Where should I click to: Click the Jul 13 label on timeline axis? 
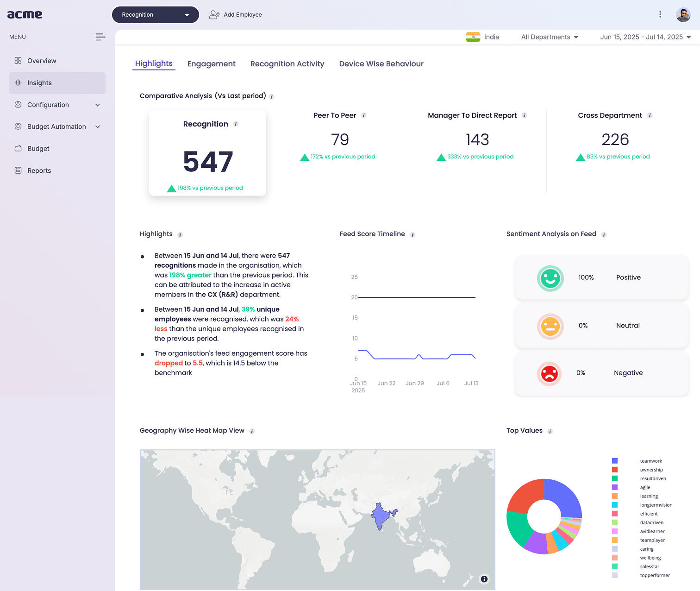(471, 384)
